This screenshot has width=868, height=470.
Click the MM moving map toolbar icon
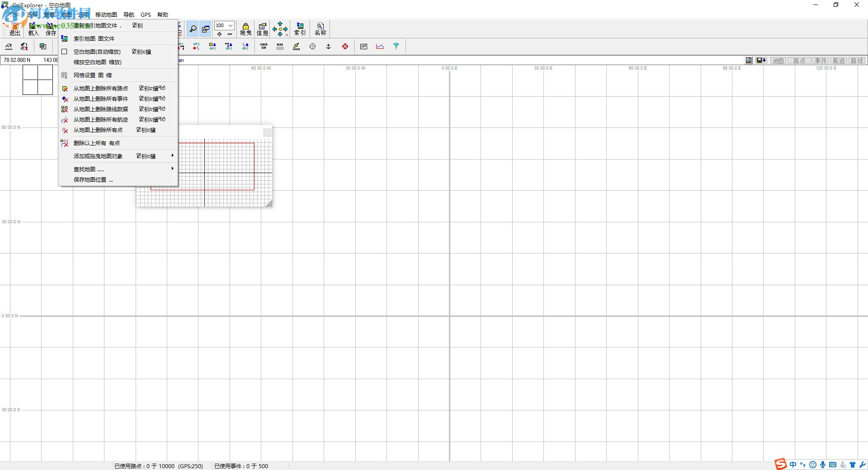(280, 46)
